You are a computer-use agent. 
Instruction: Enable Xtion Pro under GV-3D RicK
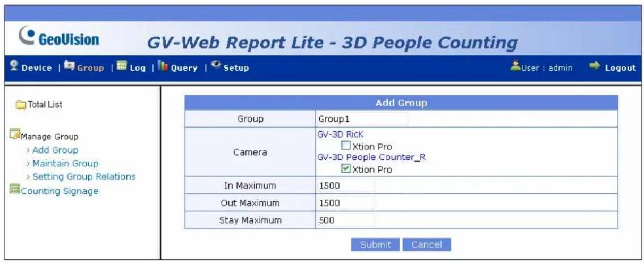(x=345, y=146)
